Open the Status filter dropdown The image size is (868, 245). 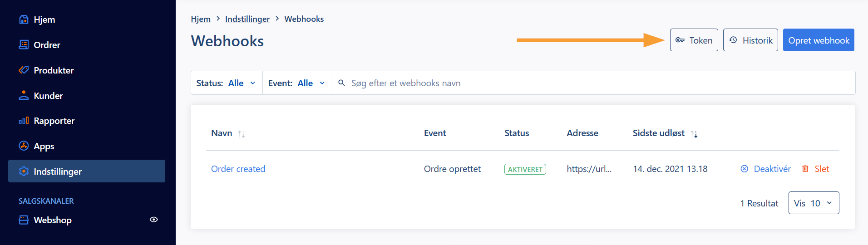227,83
